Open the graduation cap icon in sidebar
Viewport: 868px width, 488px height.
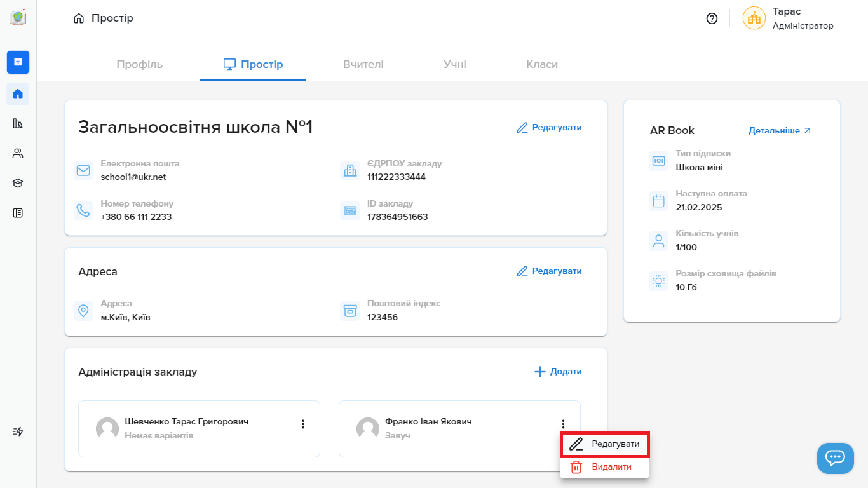coord(18,183)
